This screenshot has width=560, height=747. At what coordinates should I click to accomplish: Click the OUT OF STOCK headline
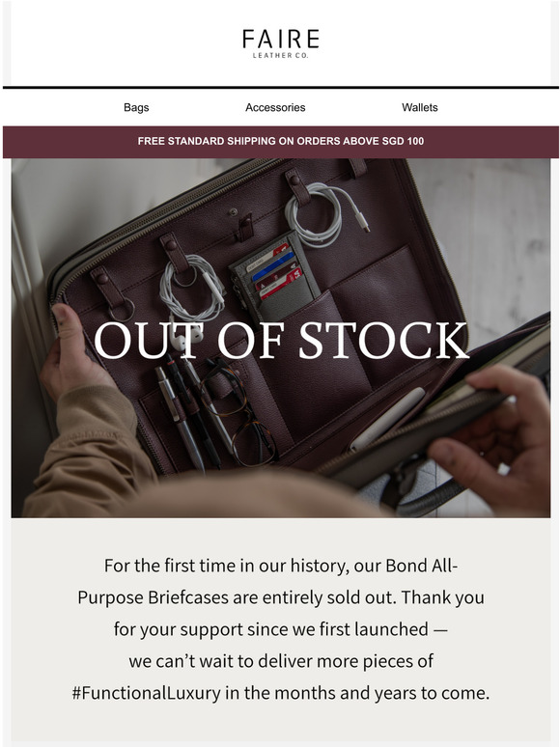point(281,340)
